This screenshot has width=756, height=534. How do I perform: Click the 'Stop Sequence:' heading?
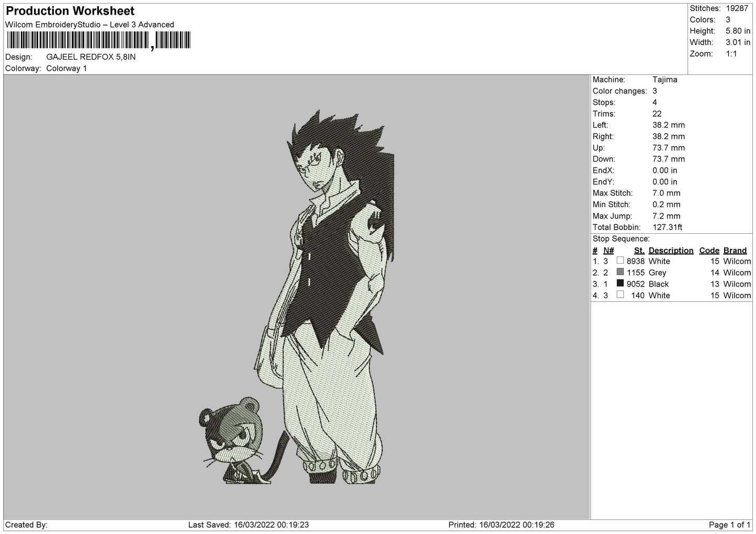(621, 239)
